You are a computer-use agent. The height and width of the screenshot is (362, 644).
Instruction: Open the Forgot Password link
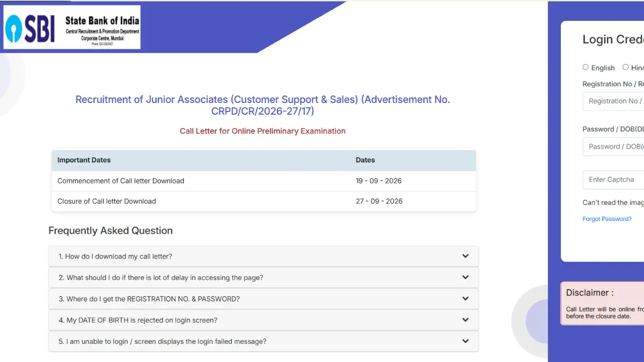click(x=607, y=219)
